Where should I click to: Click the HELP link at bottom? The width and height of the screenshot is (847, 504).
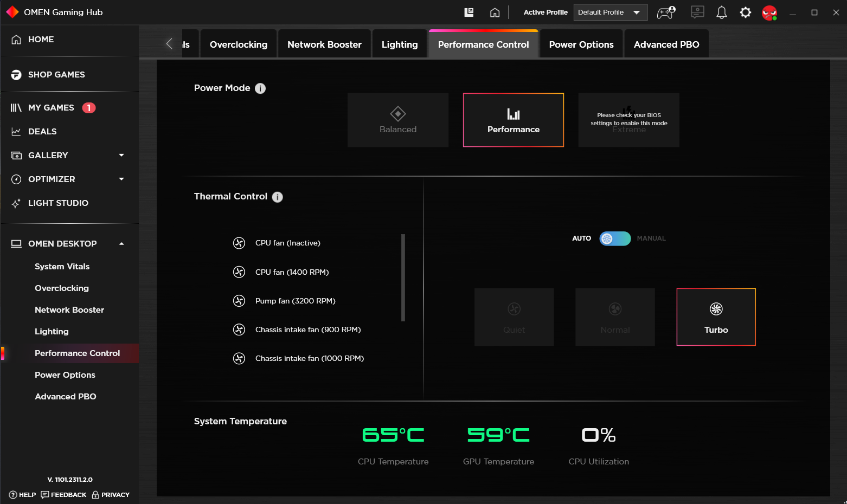click(x=22, y=495)
